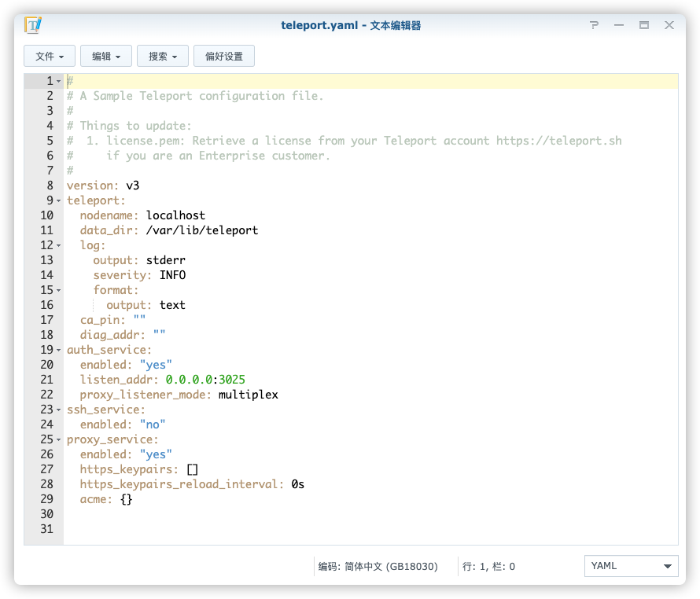Click the 'Things to update:' comment
Image resolution: width=700 pixels, height=599 pixels.
click(136, 126)
